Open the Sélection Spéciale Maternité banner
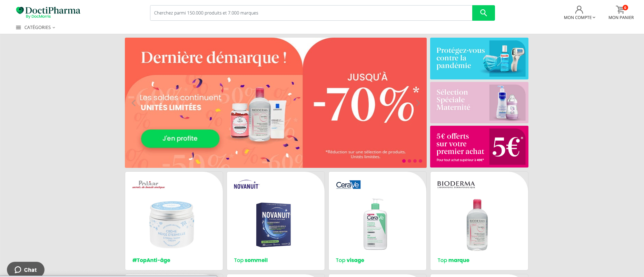The width and height of the screenshot is (644, 277). point(479,103)
